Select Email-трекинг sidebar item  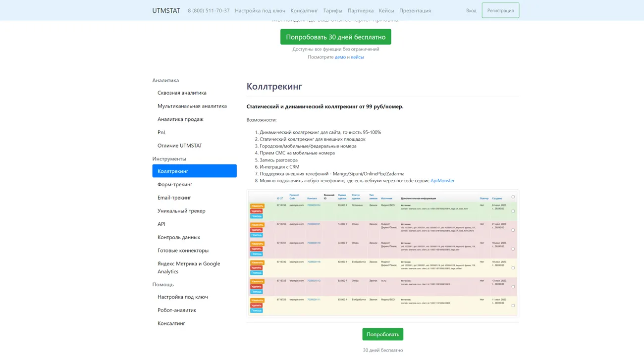(x=174, y=198)
